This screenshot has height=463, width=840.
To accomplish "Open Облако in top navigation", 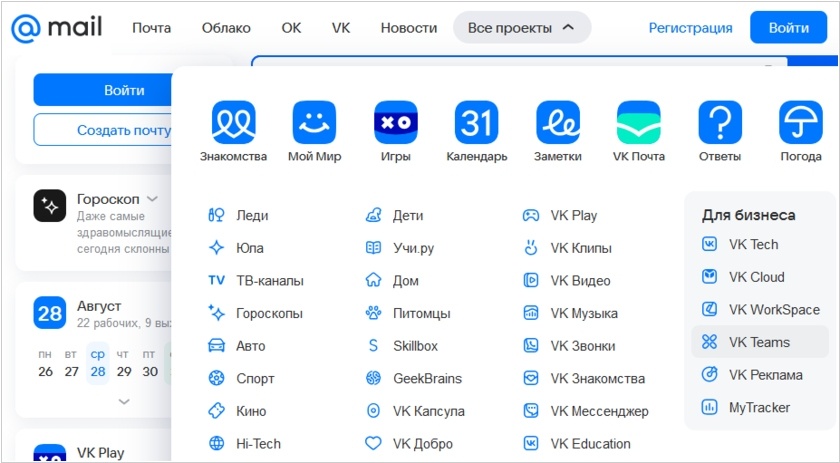I will coord(226,28).
